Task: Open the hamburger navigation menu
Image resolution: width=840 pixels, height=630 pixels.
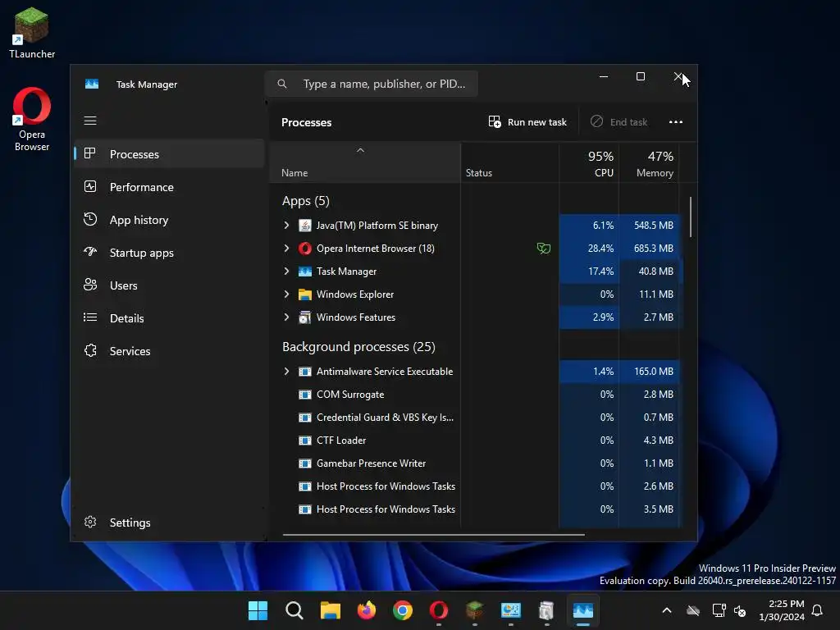Action: point(90,121)
